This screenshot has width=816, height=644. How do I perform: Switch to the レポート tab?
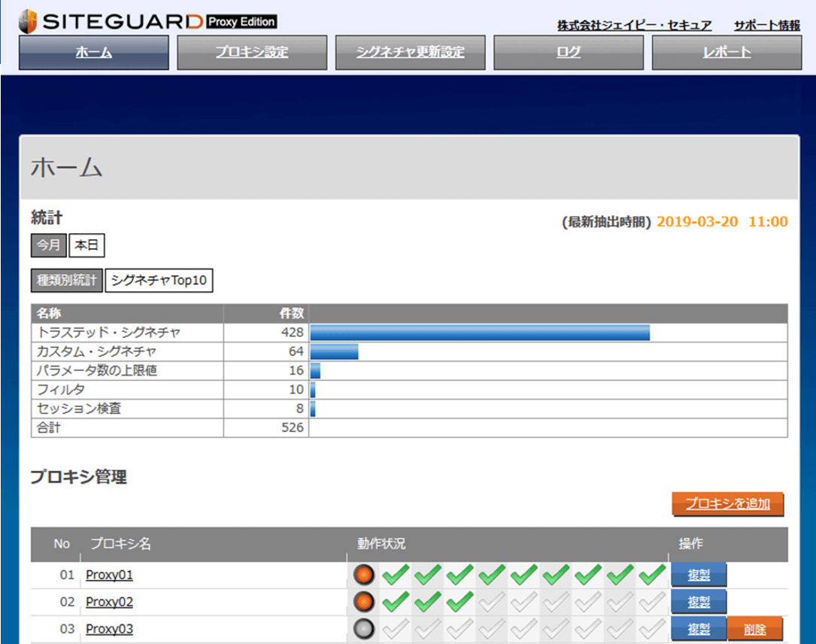click(727, 52)
